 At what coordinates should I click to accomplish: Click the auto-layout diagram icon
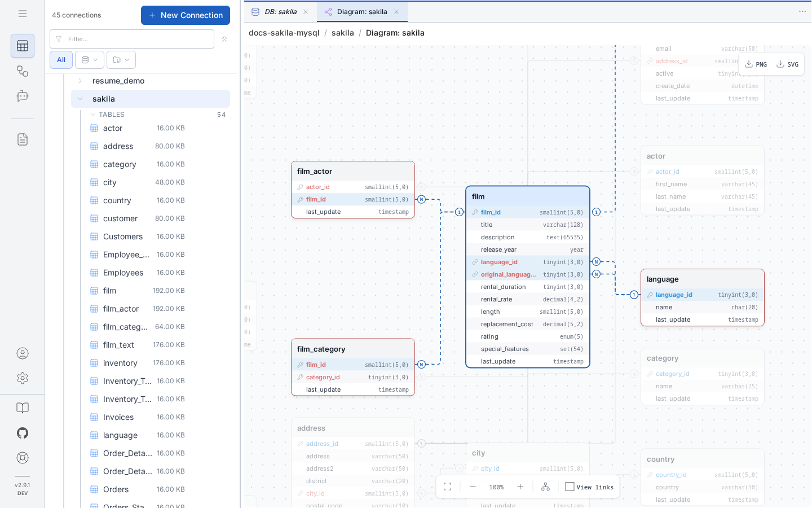coord(545,487)
